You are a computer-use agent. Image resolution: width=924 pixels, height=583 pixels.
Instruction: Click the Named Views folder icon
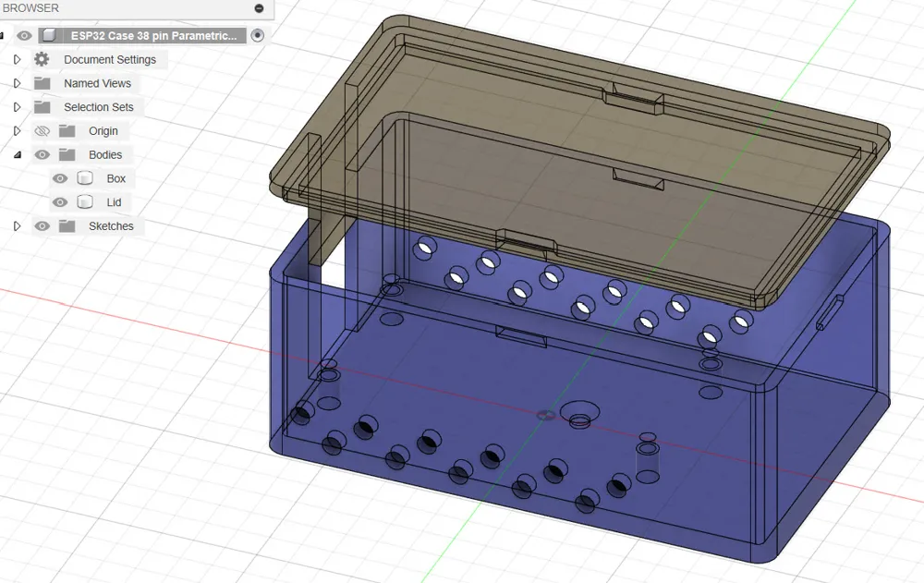pos(42,83)
